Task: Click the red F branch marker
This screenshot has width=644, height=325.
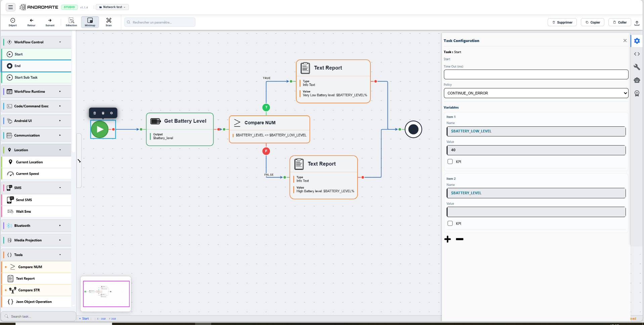Action: point(266,151)
